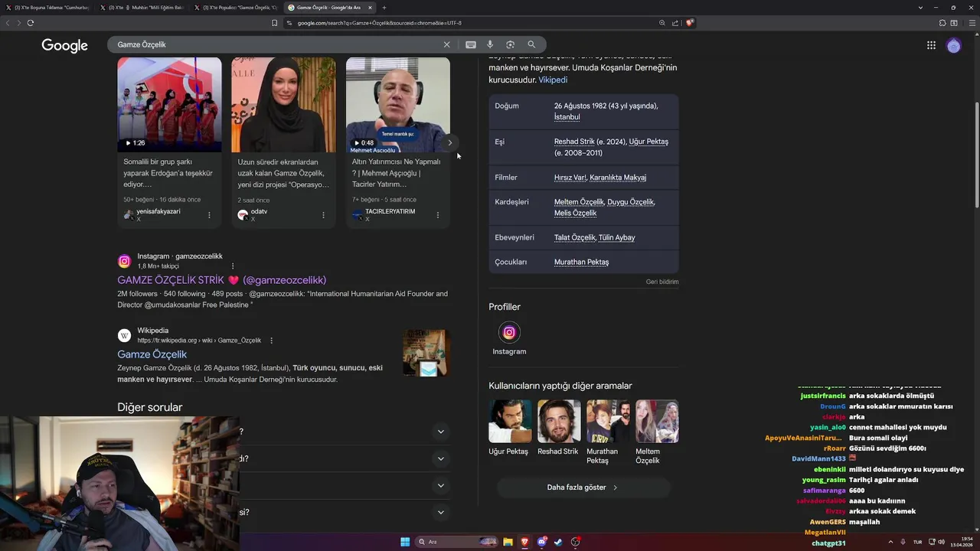Open Hırsız Var! film link
Screen dimensions: 980x551
[x=570, y=178]
